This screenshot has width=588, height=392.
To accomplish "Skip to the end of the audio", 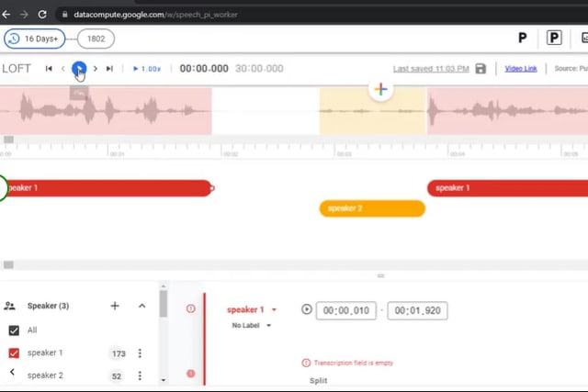I will 110,69.
